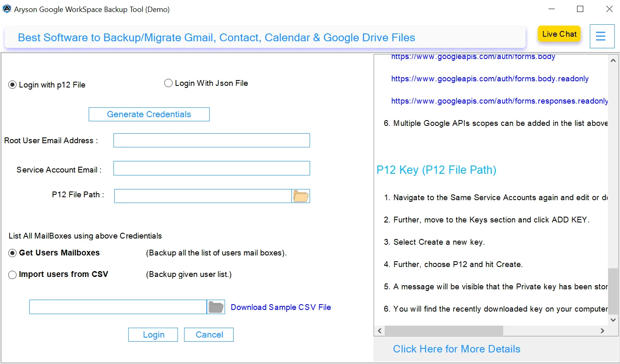The width and height of the screenshot is (620, 364).
Task: Open folder picker beside P12 File Path
Action: (x=301, y=196)
